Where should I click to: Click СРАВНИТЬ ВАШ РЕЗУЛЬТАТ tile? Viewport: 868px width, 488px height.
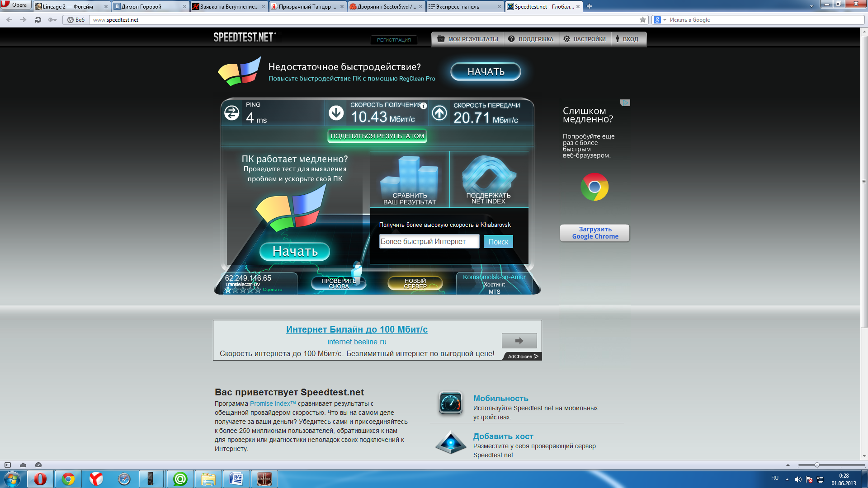point(410,180)
